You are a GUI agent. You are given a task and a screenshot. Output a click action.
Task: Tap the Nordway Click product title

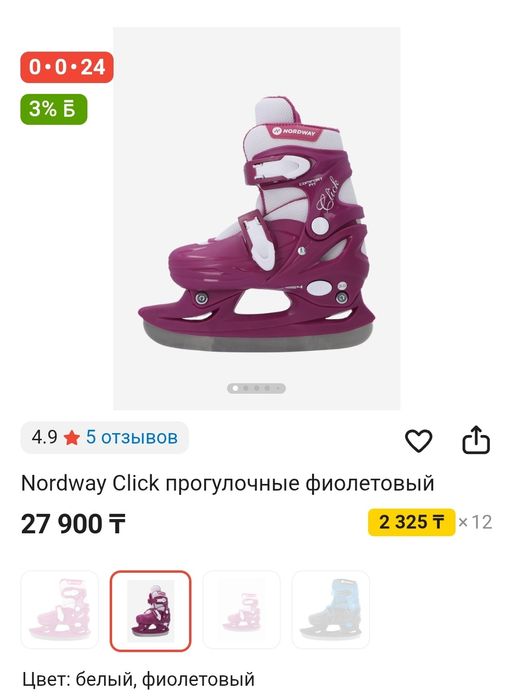228,483
